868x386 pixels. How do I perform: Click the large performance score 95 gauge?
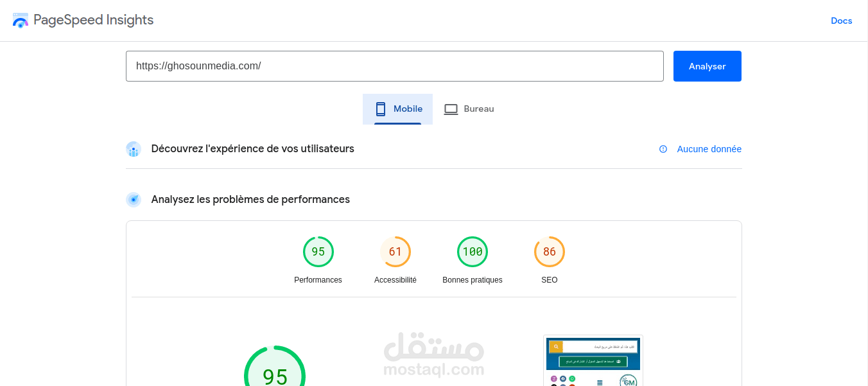275,366
